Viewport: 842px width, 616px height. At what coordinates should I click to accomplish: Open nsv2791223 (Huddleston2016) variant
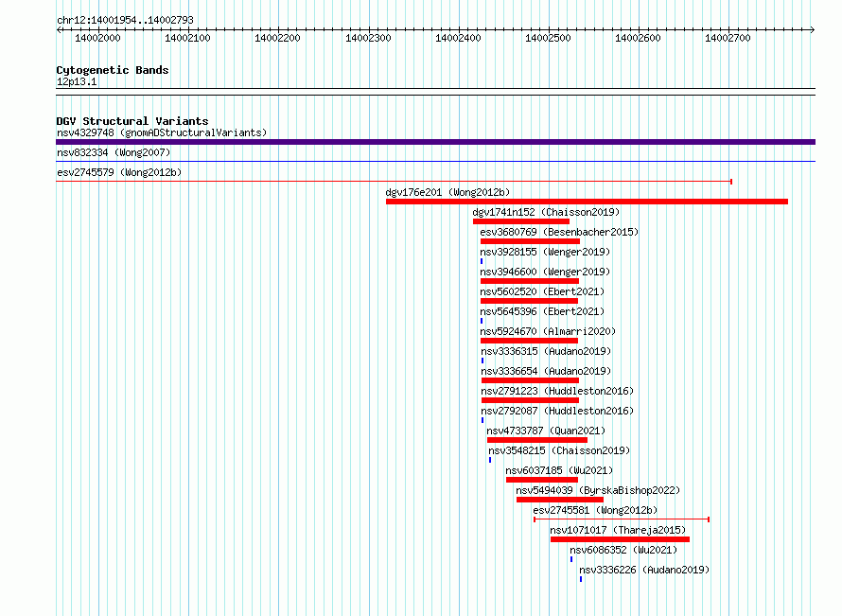(x=557, y=391)
